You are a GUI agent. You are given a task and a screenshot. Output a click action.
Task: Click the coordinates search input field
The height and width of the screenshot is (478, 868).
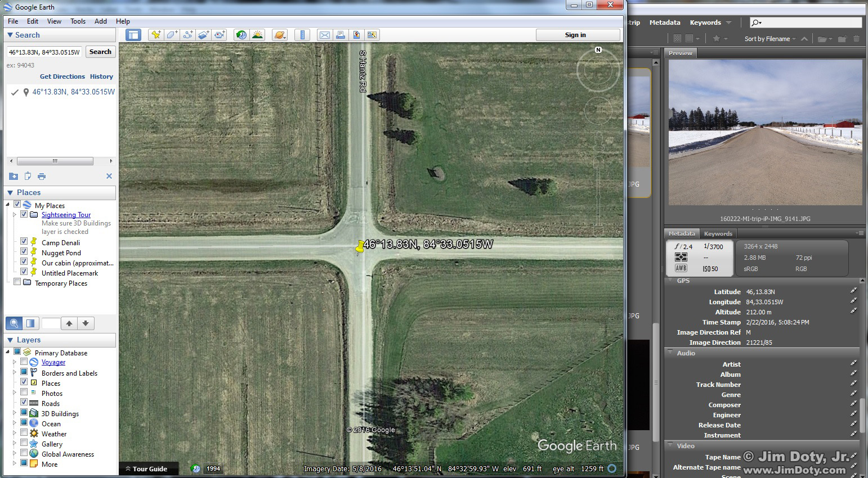click(x=44, y=52)
